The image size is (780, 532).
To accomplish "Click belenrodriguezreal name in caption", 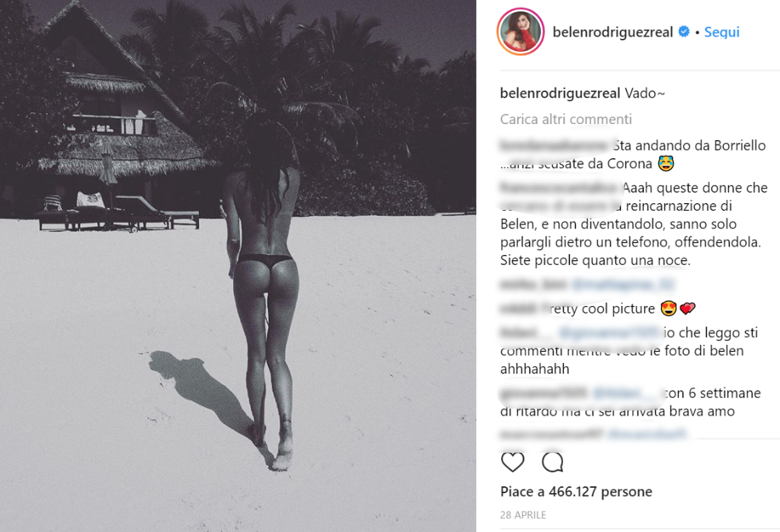I will [x=560, y=93].
